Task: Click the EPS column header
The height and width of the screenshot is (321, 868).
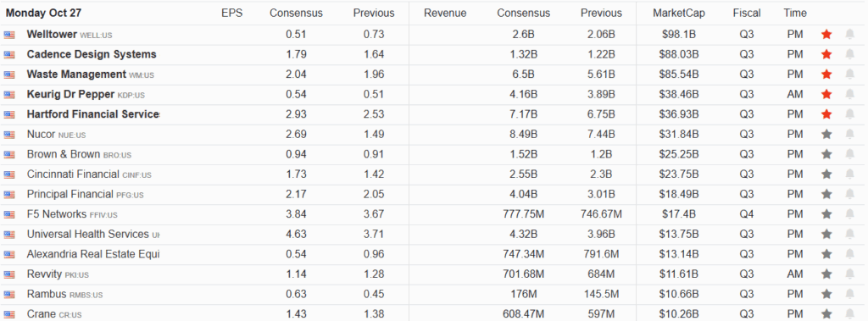Action: pyautogui.click(x=231, y=13)
